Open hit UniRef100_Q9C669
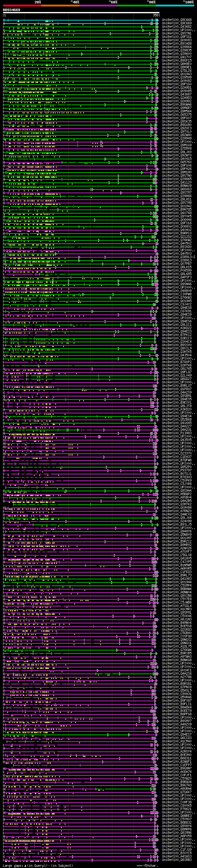Image resolution: width=197 pixels, height=868 pixels. [176, 23]
